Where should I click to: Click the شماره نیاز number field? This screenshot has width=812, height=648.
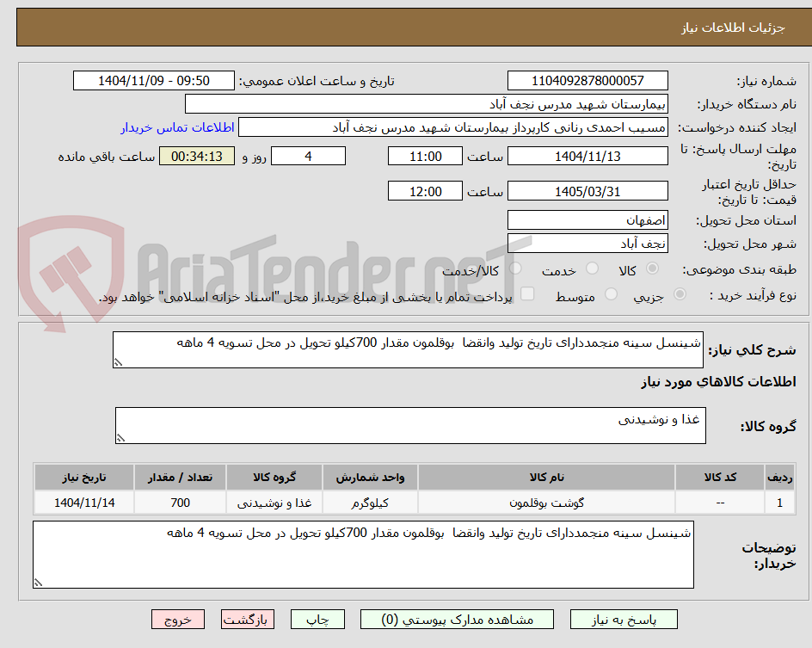pos(587,81)
